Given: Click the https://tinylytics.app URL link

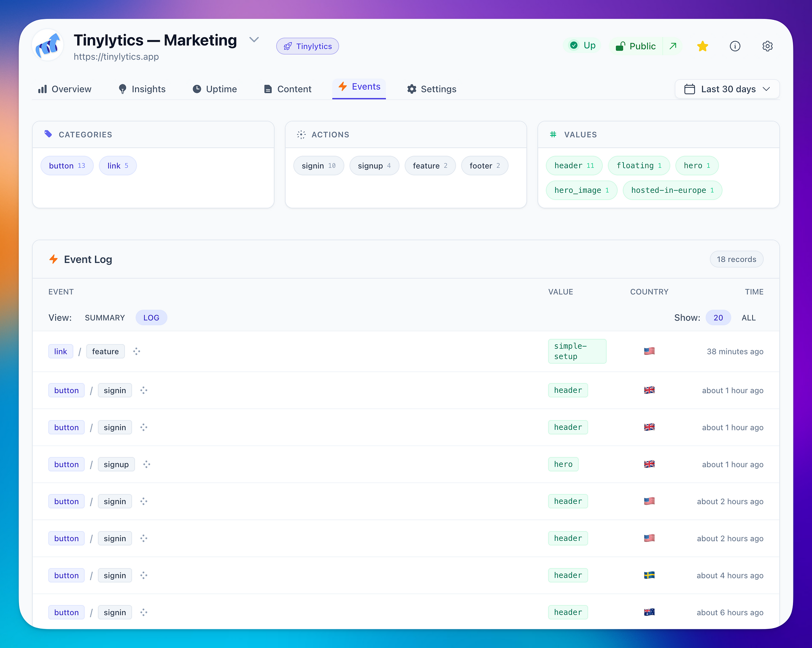Looking at the screenshot, I should point(116,57).
